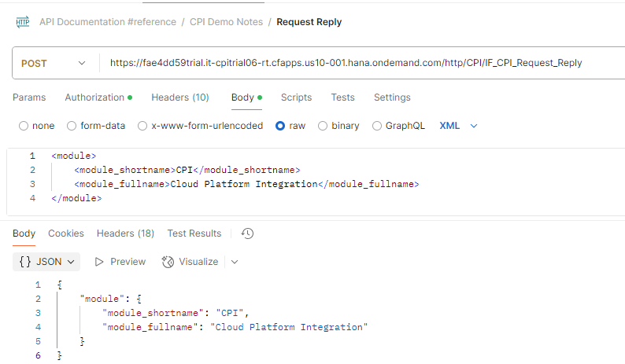Switch to the Params tab
The width and height of the screenshot is (625, 364).
click(x=29, y=97)
